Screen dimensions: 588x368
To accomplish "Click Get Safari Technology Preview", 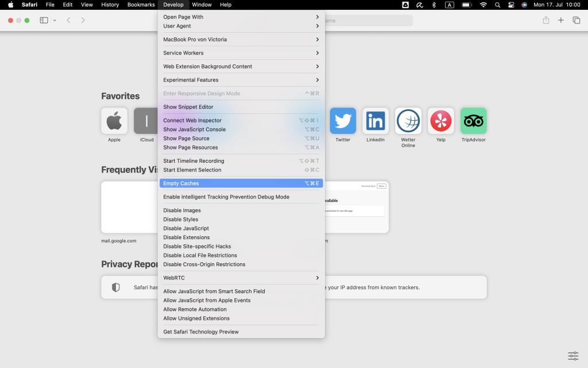I will point(200,332).
